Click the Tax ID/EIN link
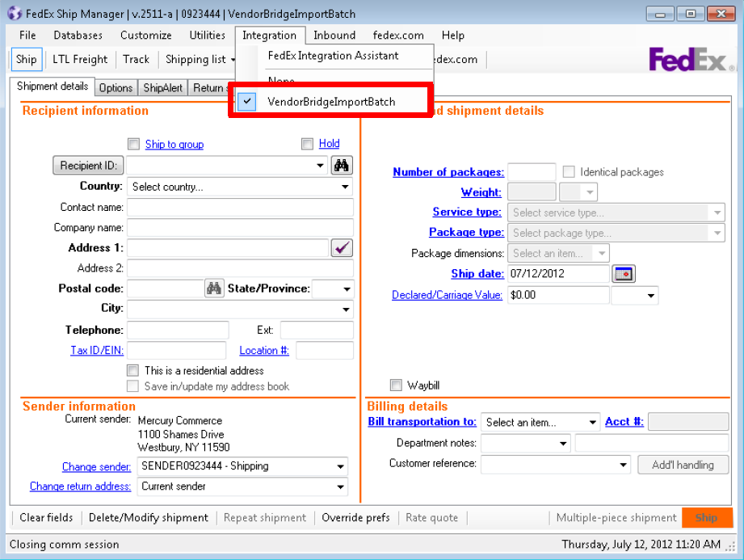Image resolution: width=744 pixels, height=560 pixels. (97, 350)
